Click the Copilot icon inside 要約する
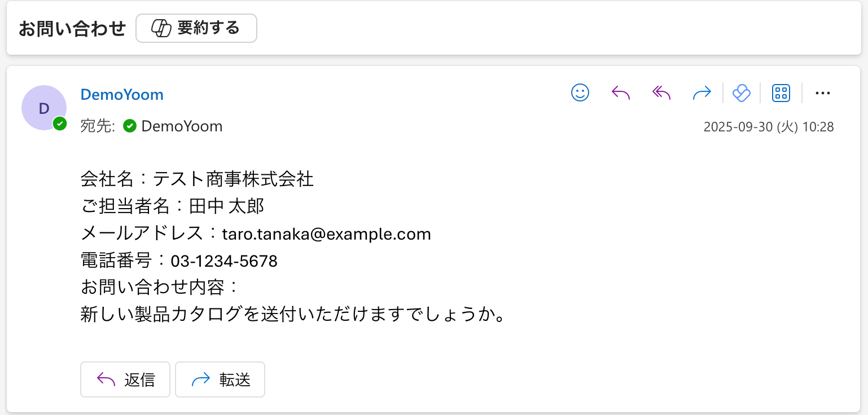868x415 pixels. coord(161,28)
